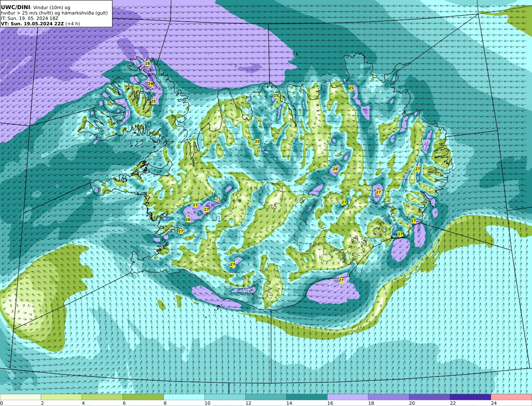Click the 0–2 m/s pale cream legend swatch

[x=20, y=397]
